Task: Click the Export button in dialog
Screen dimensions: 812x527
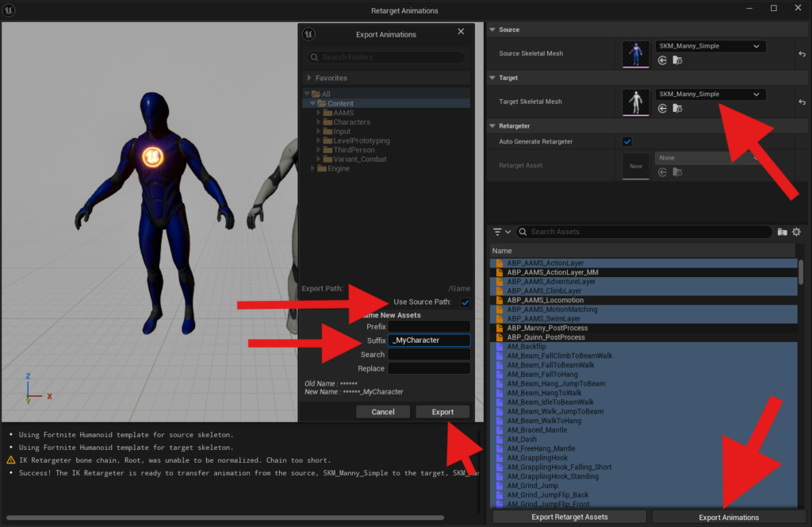Action: [442, 412]
